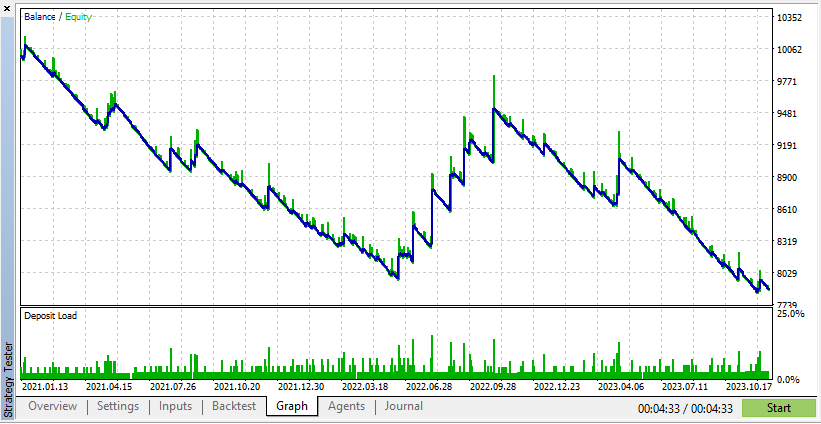Click the Equity legend label
Image resolution: width=821 pixels, height=424 pixels.
(79, 17)
